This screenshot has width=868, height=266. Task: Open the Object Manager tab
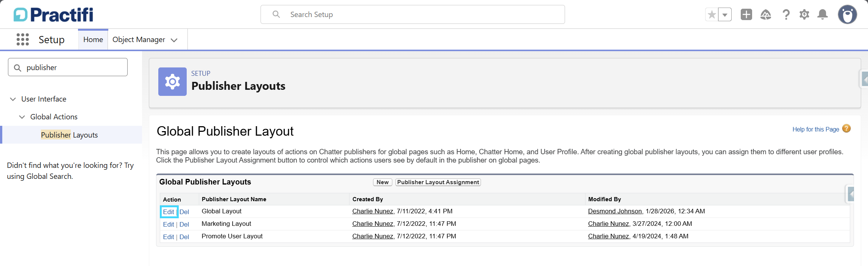click(139, 39)
